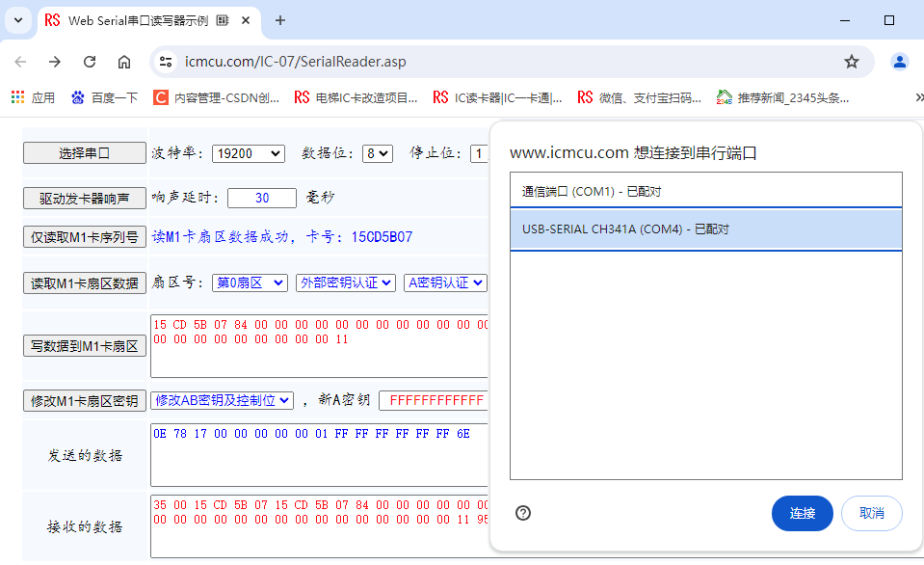Go to browser home page icon

click(x=124, y=62)
